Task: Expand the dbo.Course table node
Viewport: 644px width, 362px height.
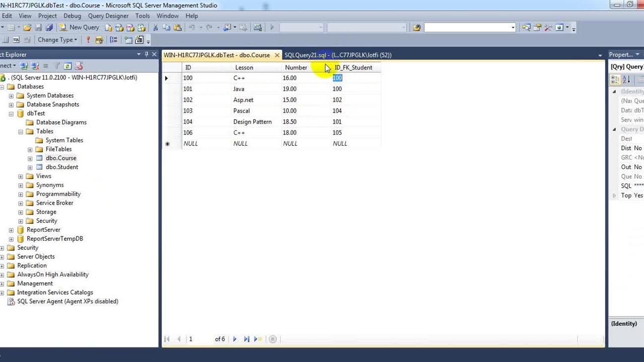Action: [30, 158]
